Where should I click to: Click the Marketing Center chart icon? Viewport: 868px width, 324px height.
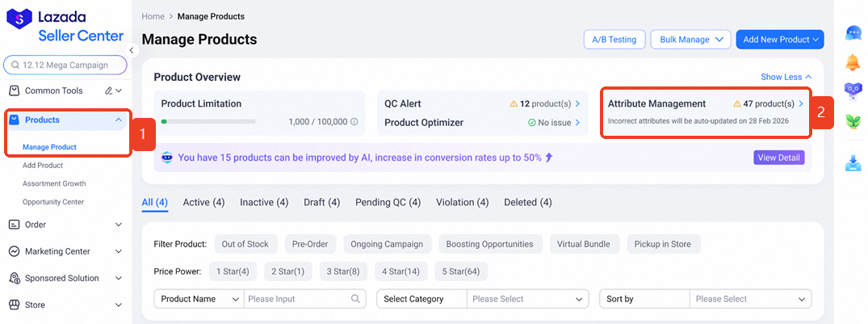[x=15, y=251]
